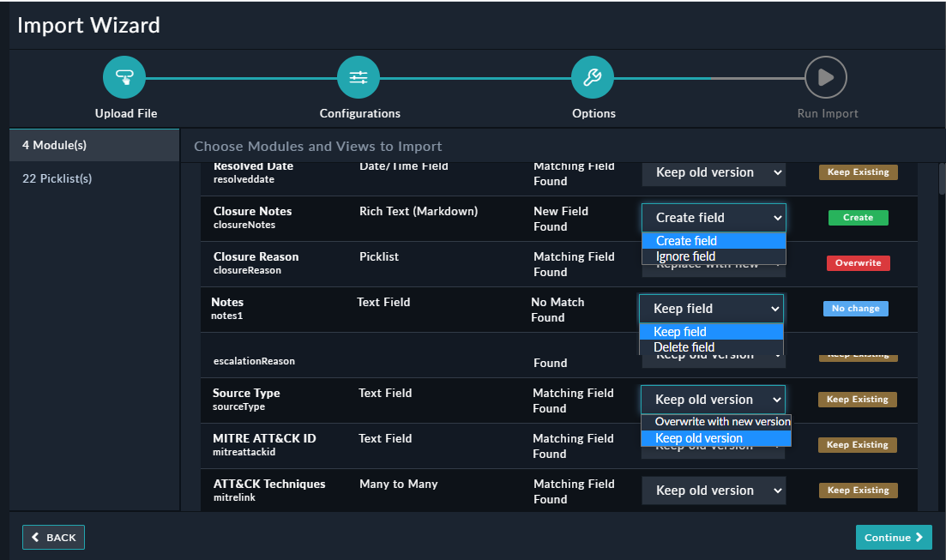Screen dimensions: 946x560
Task: Click the Upload File step icon
Action: click(x=124, y=76)
